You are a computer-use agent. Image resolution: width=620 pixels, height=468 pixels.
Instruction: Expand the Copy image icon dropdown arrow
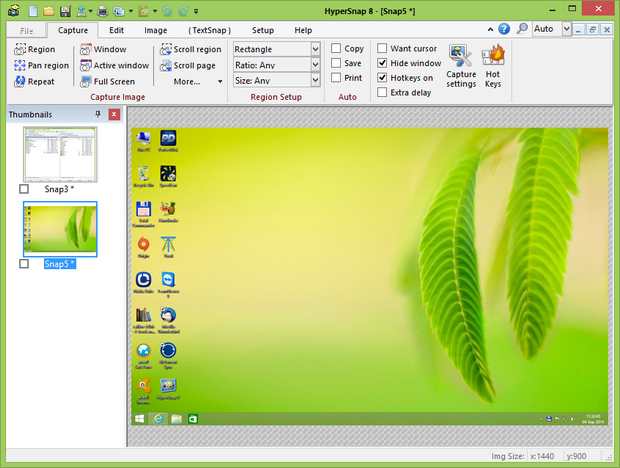coord(130,11)
